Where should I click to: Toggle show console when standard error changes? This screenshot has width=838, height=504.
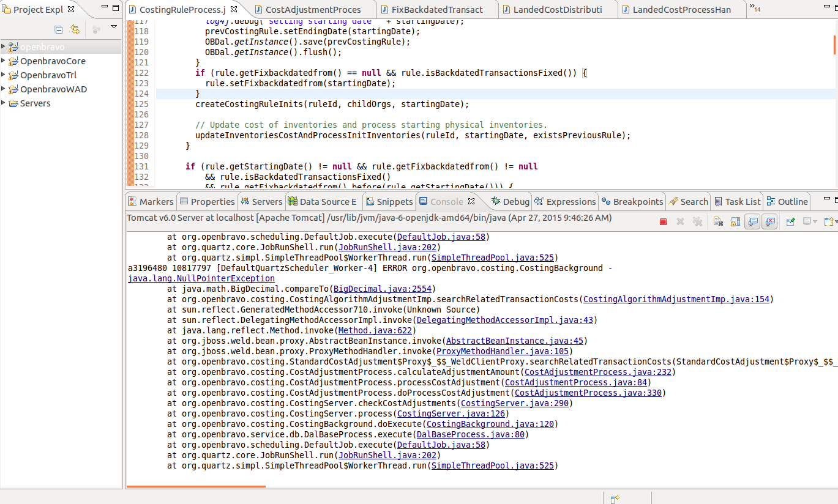coord(769,221)
